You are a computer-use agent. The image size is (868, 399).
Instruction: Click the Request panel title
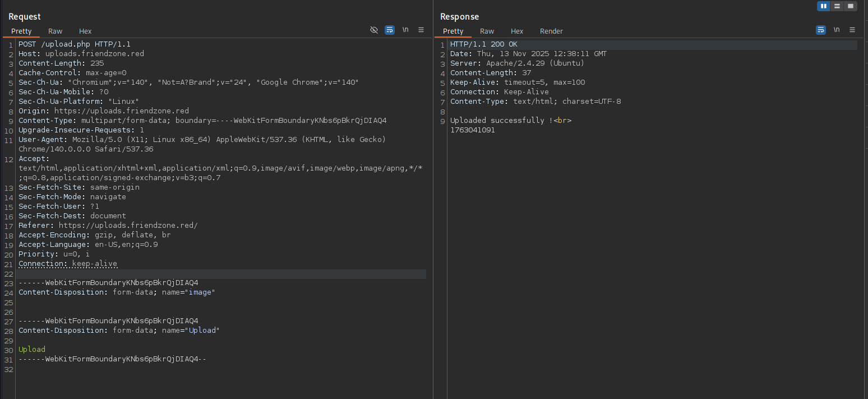pos(25,17)
